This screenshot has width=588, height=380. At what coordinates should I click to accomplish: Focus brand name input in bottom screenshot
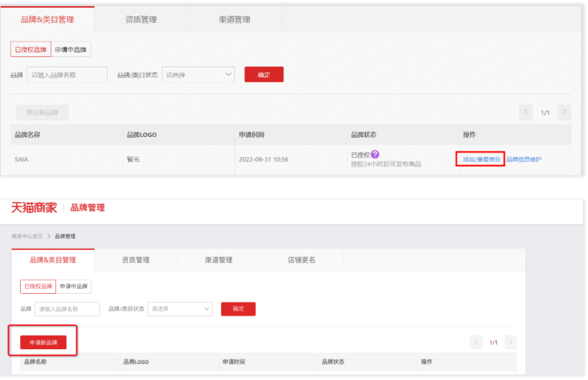pos(67,309)
